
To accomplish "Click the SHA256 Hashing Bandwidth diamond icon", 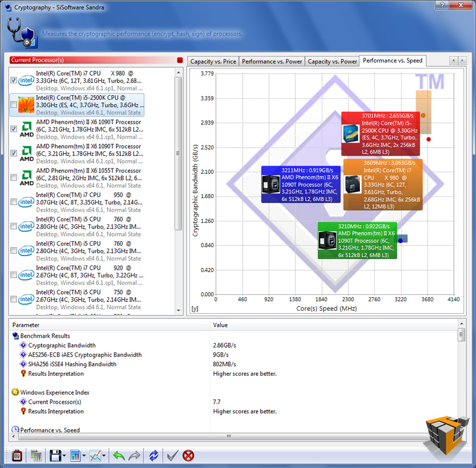I will click(23, 364).
